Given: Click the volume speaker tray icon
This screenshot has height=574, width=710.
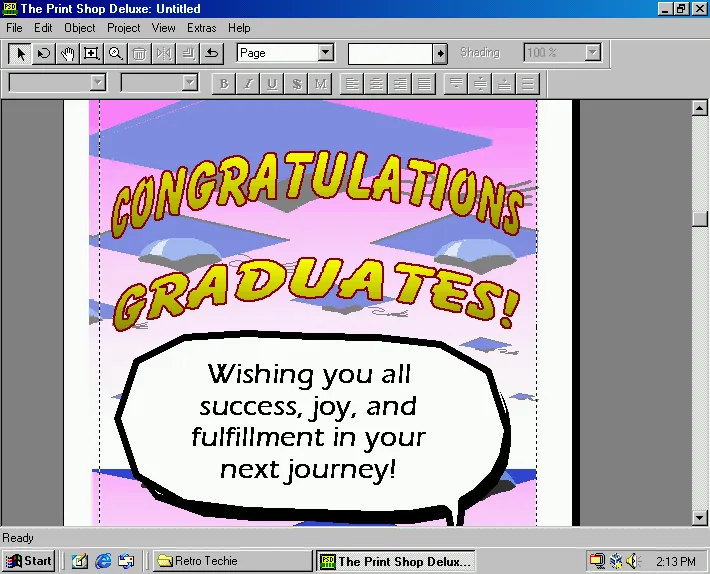Looking at the screenshot, I should coord(633,561).
